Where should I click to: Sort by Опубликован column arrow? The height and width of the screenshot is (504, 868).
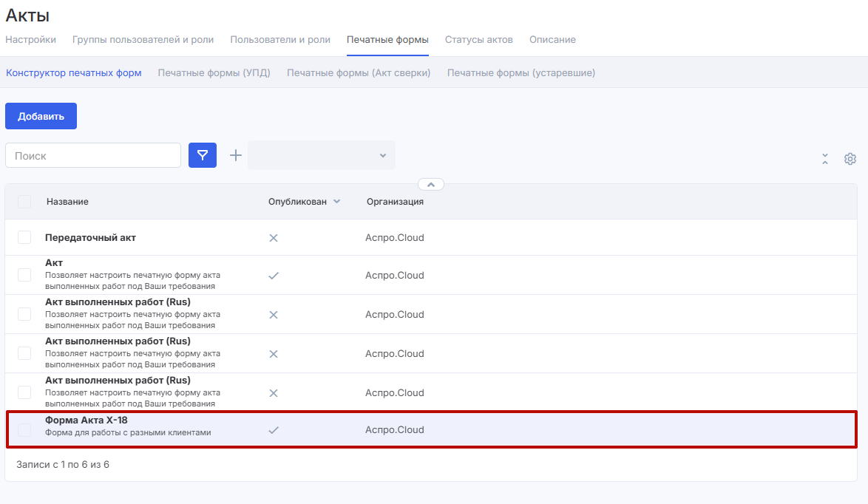[337, 202]
